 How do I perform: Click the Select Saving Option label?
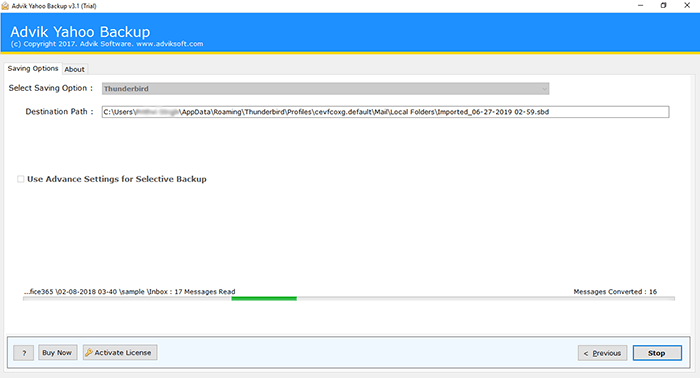pyautogui.click(x=50, y=88)
